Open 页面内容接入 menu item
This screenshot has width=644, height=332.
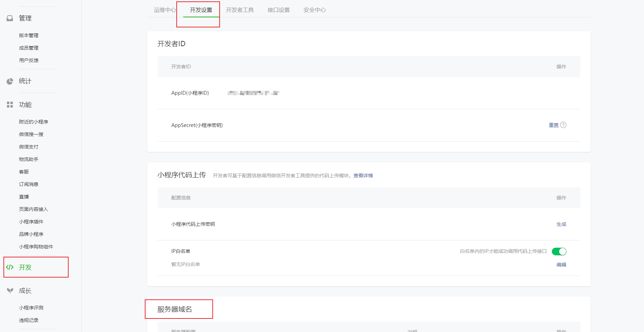tap(34, 209)
